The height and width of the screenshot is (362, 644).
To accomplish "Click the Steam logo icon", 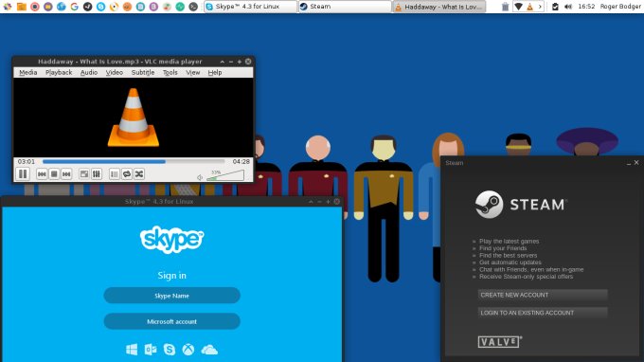I will pos(489,204).
